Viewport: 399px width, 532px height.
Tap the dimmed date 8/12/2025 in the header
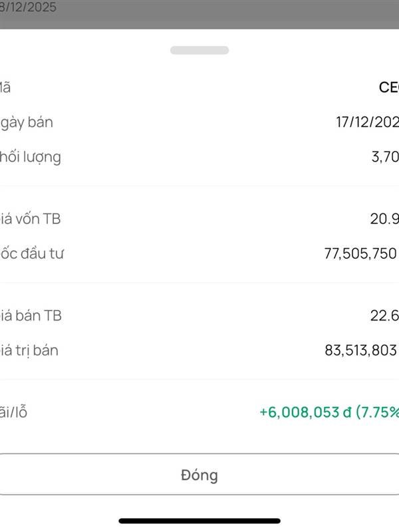tap(29, 8)
